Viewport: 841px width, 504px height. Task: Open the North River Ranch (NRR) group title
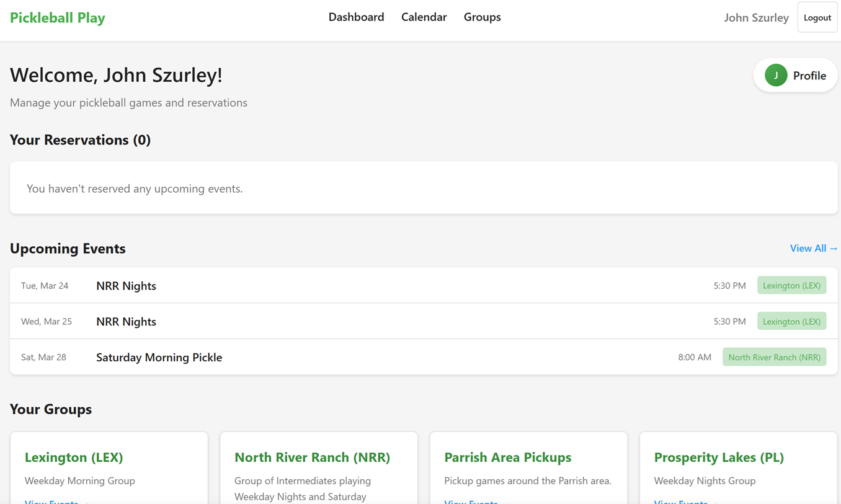coord(312,458)
